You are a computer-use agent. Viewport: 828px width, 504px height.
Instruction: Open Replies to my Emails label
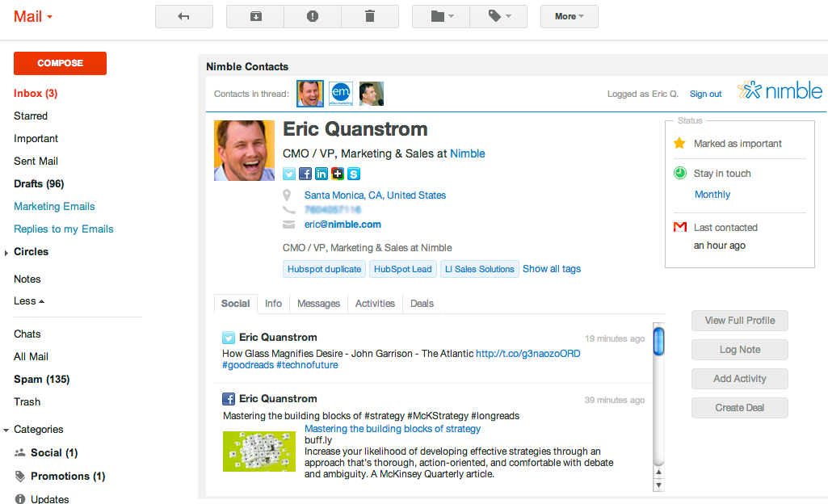point(63,229)
